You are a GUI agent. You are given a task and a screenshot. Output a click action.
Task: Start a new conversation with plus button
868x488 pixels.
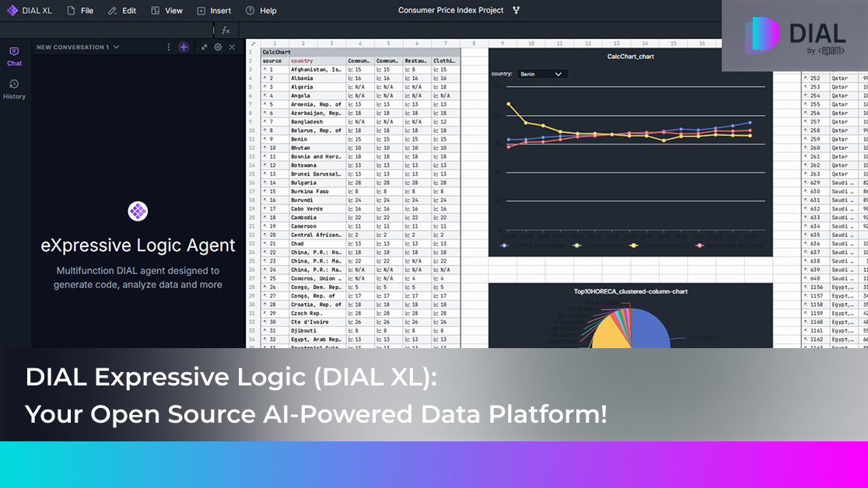point(184,47)
